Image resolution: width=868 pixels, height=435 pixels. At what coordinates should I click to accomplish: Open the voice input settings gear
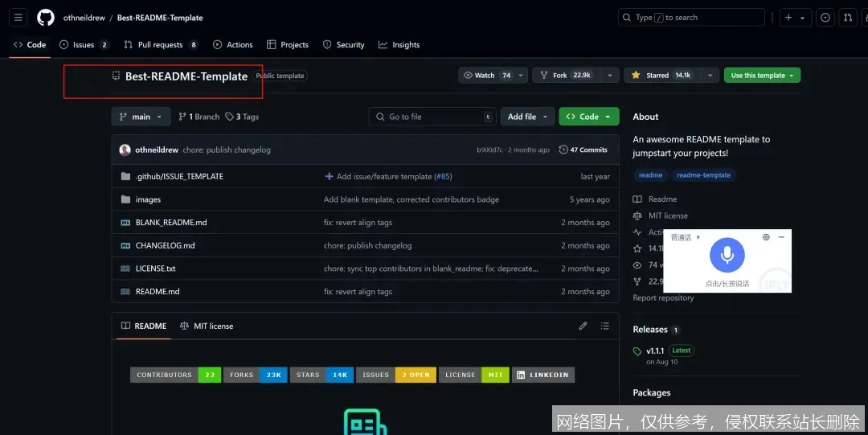tap(766, 237)
